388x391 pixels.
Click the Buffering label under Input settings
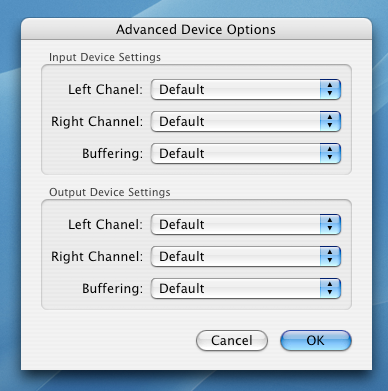[x=112, y=154]
